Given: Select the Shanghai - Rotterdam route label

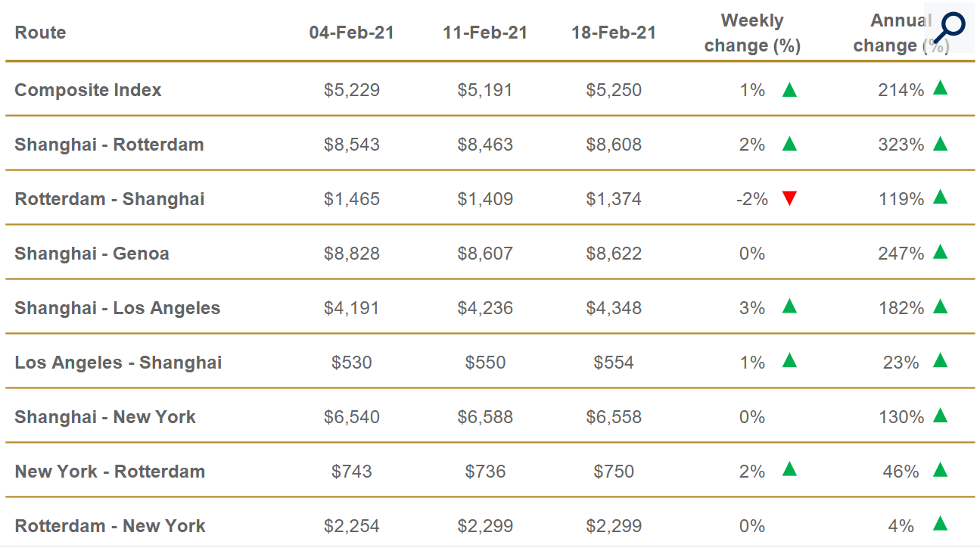Looking at the screenshot, I should [109, 145].
